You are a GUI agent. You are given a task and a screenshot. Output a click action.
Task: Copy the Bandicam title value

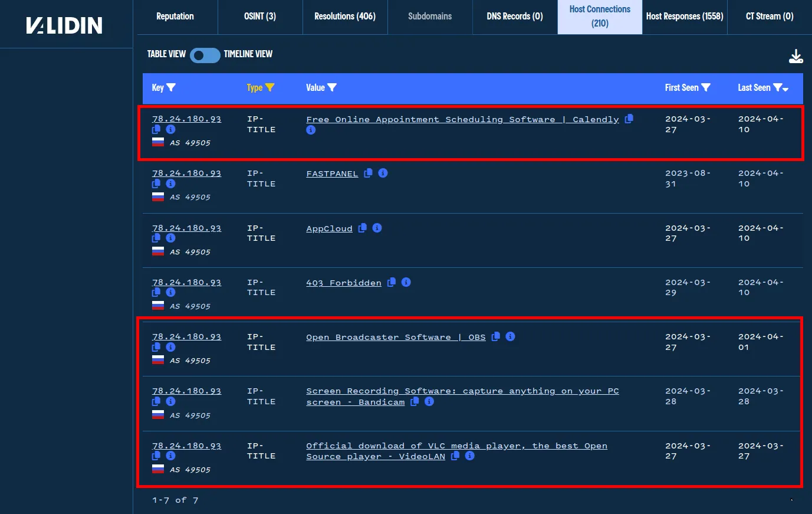(x=415, y=401)
